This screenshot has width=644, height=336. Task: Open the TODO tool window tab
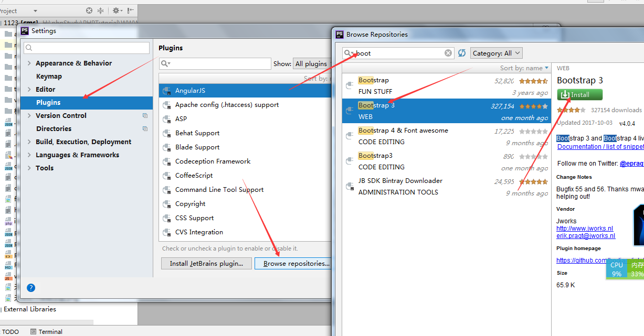pyautogui.click(x=10, y=332)
